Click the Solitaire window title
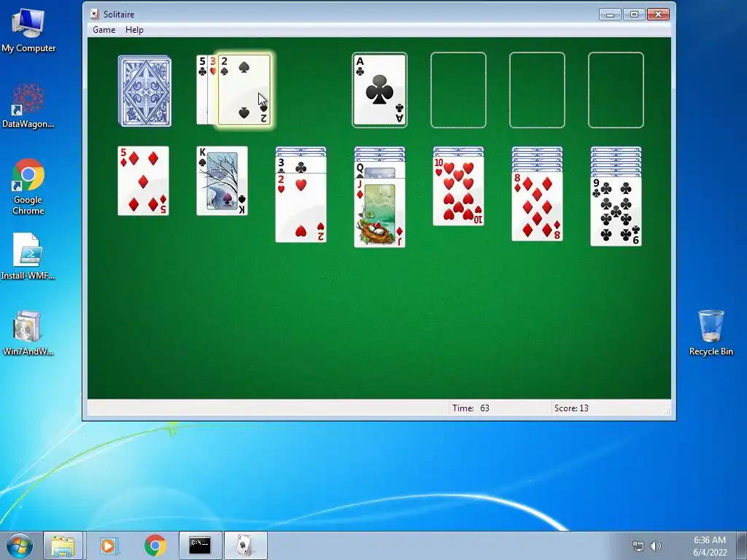Screen dimensions: 747x560 119,15
